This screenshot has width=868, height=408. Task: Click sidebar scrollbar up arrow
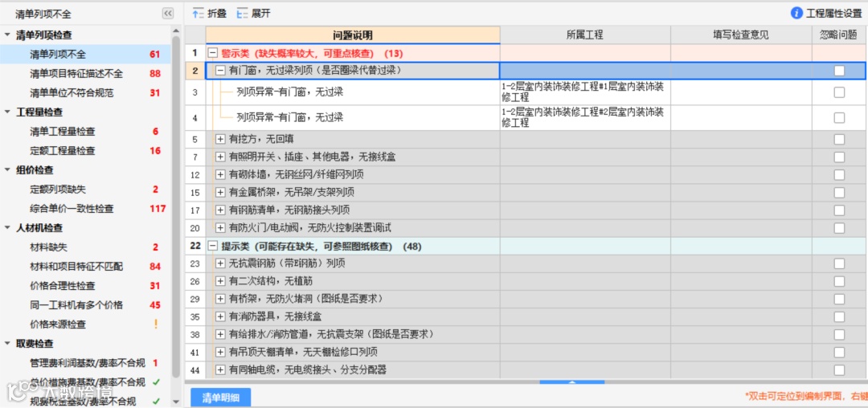click(x=176, y=31)
